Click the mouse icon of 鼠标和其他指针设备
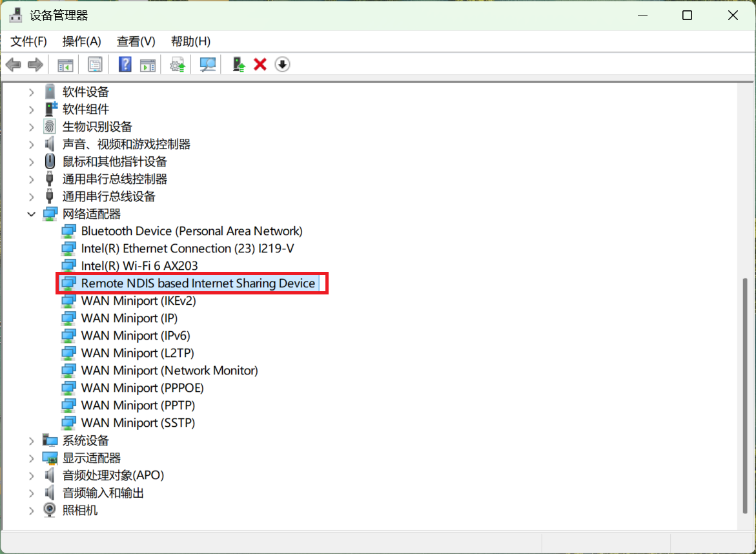The image size is (756, 554). coord(50,161)
